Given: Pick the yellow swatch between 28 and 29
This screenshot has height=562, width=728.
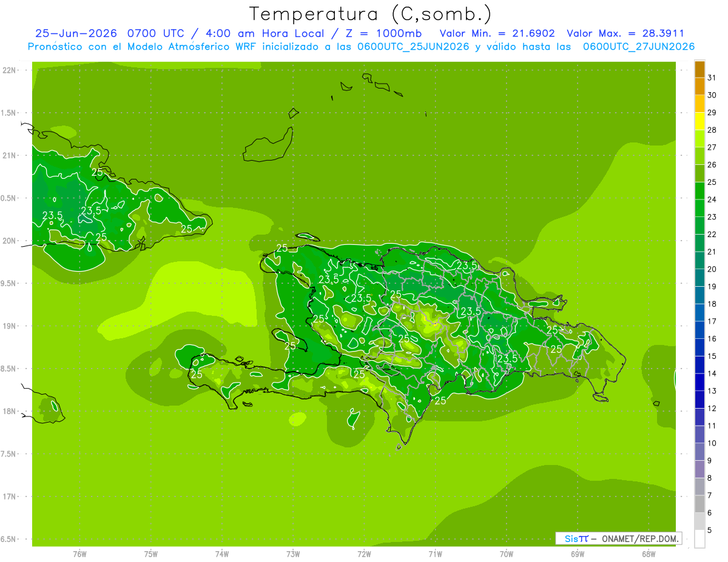Looking at the screenshot, I should tap(699, 121).
